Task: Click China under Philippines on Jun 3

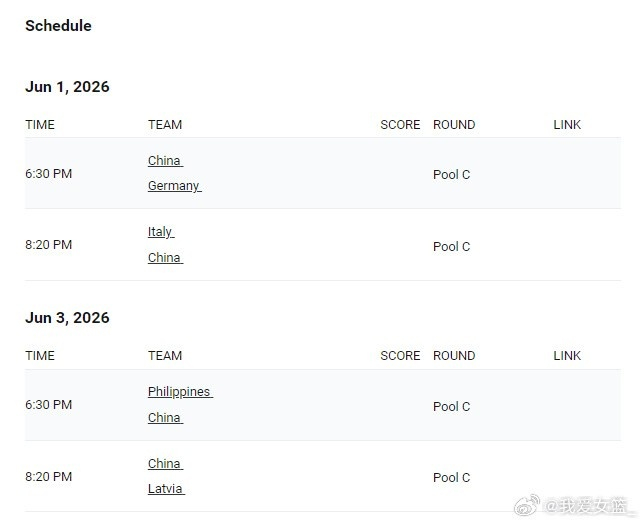Action: pyautogui.click(x=165, y=417)
